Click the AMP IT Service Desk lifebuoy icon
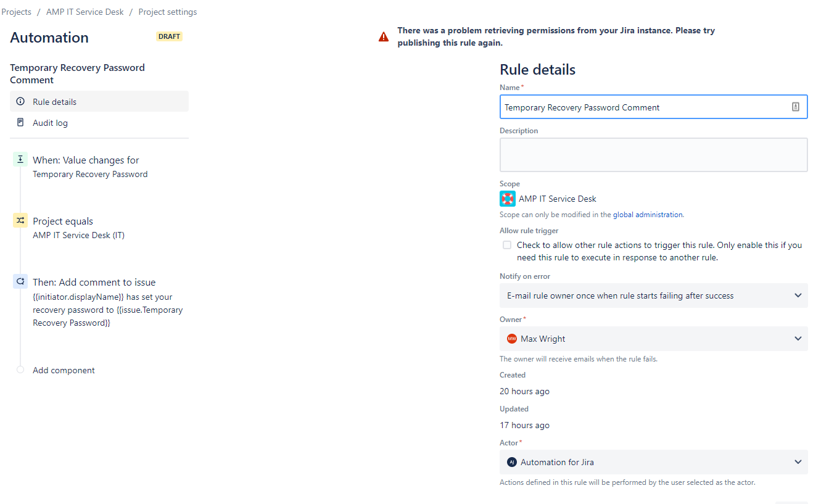Viewport: 829px width, 504px height. click(508, 199)
